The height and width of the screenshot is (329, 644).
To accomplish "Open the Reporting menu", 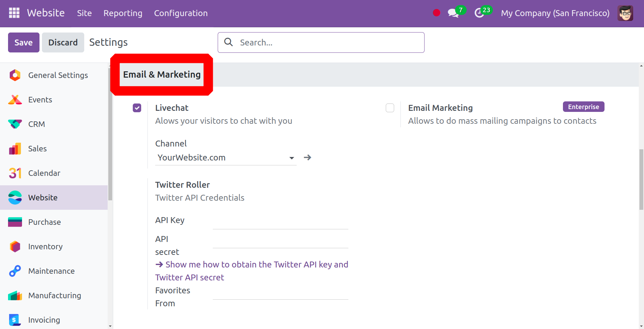I will (x=123, y=13).
